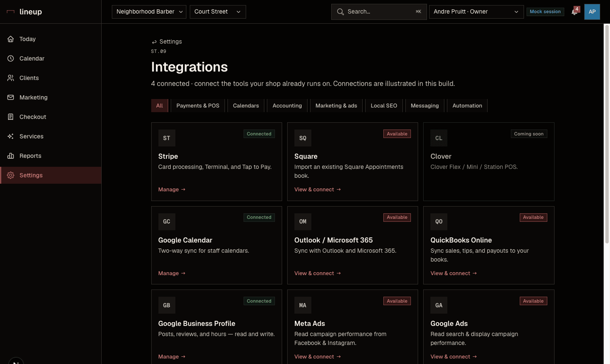Open the Andre Pruitt · Owner role dropdown
610x364 pixels.
pos(476,12)
